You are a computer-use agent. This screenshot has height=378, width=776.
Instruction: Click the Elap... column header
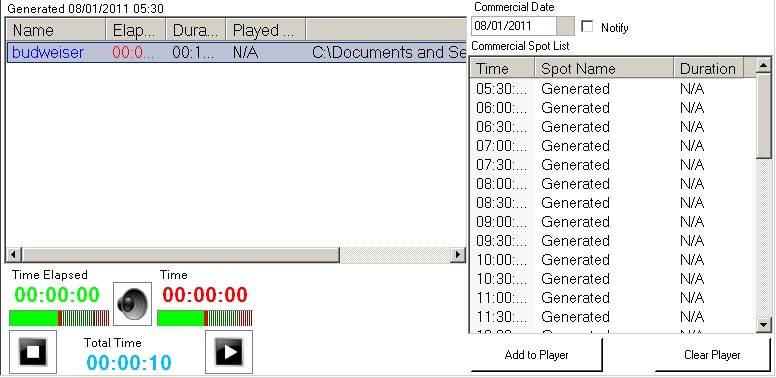[136, 30]
